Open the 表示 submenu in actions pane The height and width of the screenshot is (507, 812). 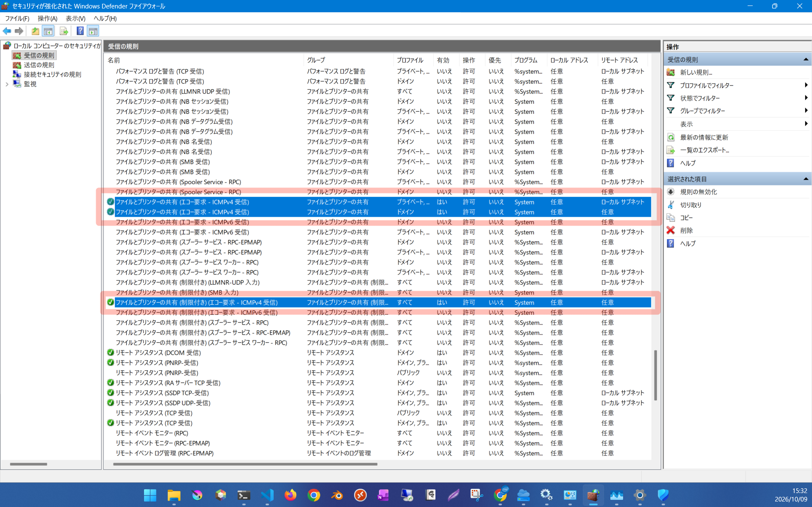pyautogui.click(x=737, y=124)
